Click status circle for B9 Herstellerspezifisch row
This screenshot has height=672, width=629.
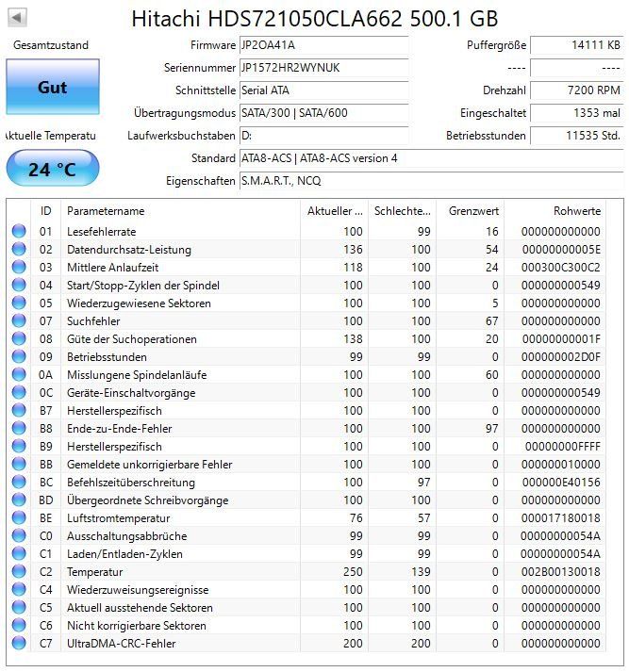coord(19,447)
